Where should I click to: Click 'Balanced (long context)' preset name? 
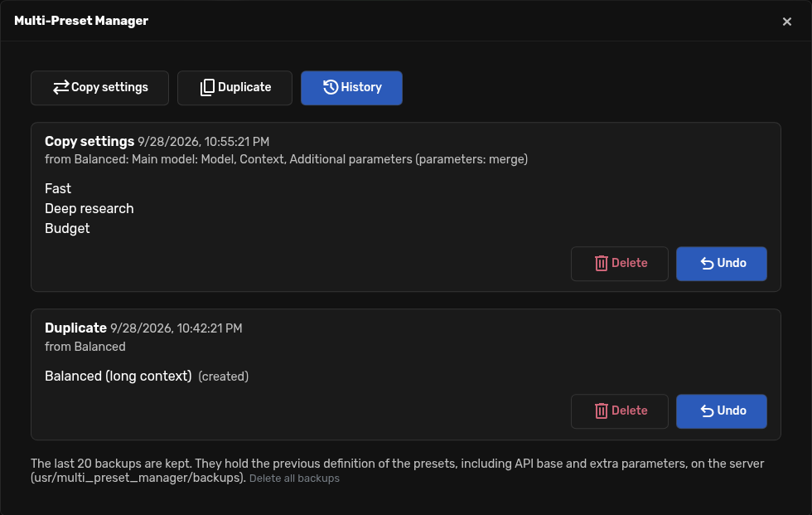pos(118,377)
